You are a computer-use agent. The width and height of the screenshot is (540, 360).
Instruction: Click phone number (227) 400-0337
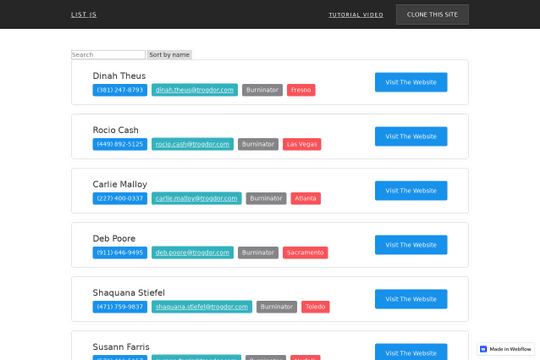(120, 198)
